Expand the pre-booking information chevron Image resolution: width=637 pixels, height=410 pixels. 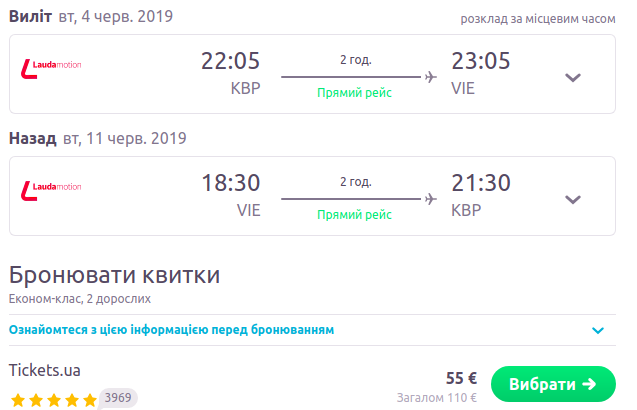click(598, 330)
